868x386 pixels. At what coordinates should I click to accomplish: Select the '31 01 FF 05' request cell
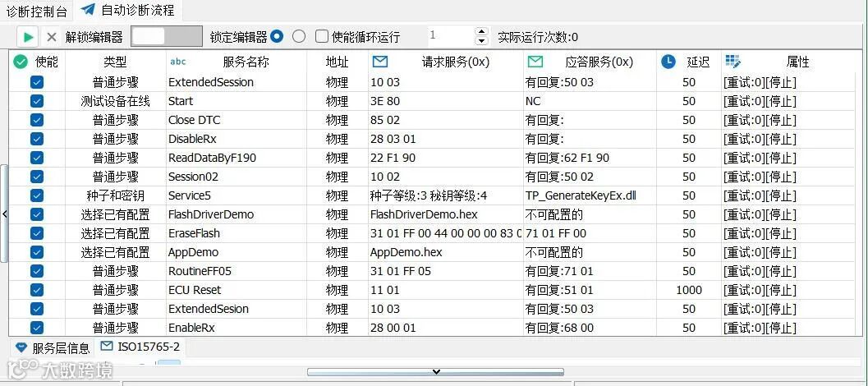pos(446,271)
